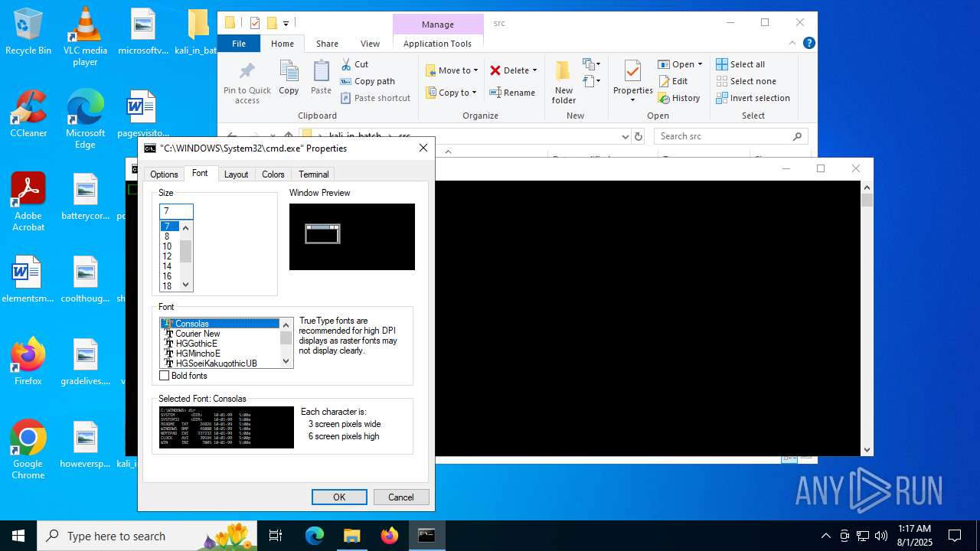Refresh the Explorer address bar
The image size is (980, 551).
pos(639,136)
